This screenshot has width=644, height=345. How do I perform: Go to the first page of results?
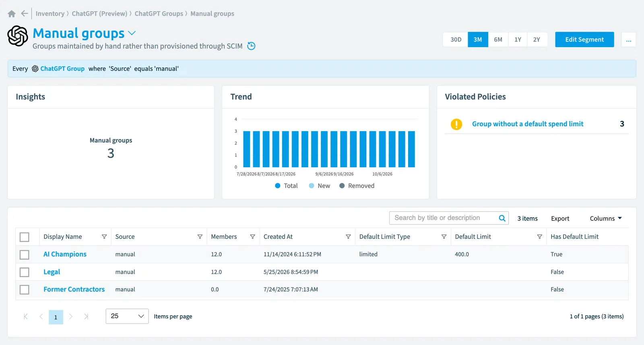pyautogui.click(x=26, y=316)
